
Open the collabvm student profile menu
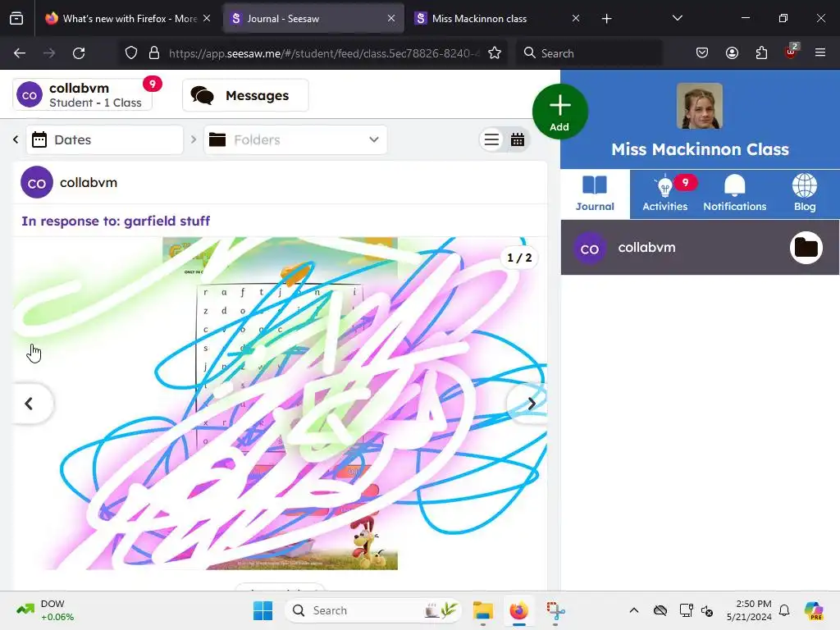tap(83, 95)
